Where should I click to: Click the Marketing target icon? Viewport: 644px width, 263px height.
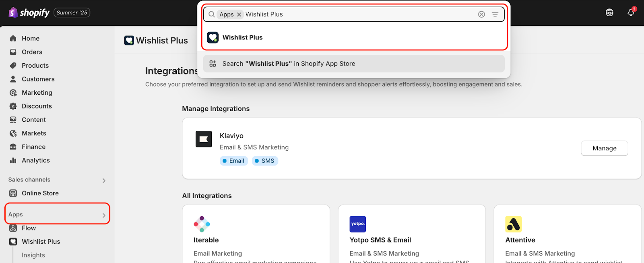point(13,93)
